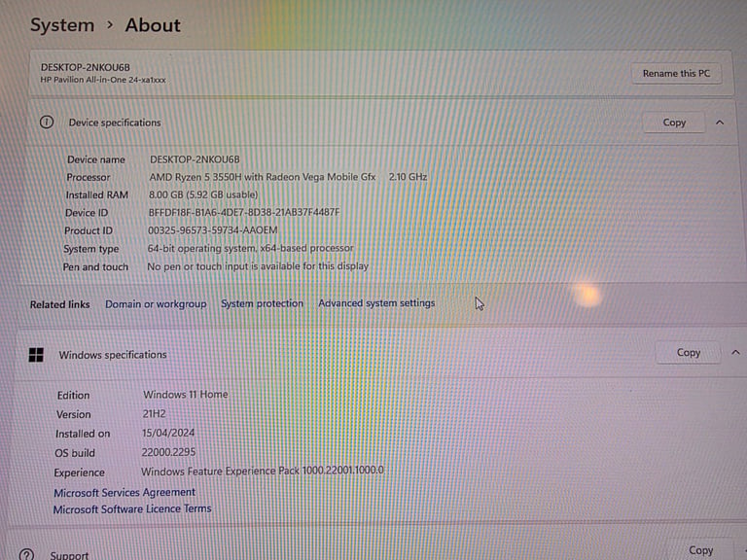
Task: Open Advanced system settings link
Action: (376, 303)
